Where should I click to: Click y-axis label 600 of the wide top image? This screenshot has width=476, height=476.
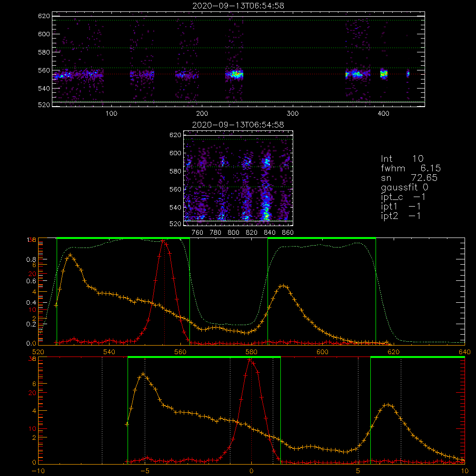pos(44,34)
